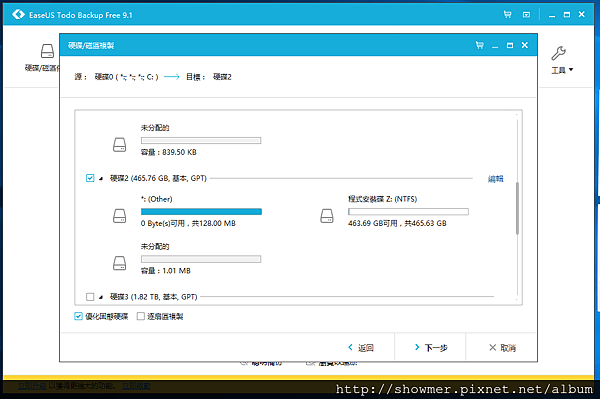The width and height of the screenshot is (600, 399).
Task: Click the shopping cart icon in main title bar
Action: pyautogui.click(x=507, y=15)
